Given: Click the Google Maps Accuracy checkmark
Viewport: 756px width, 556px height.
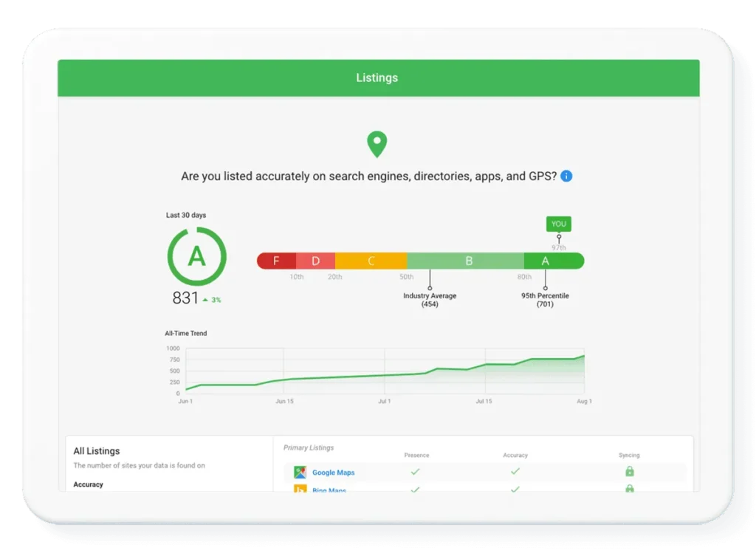Looking at the screenshot, I should click(x=515, y=471).
